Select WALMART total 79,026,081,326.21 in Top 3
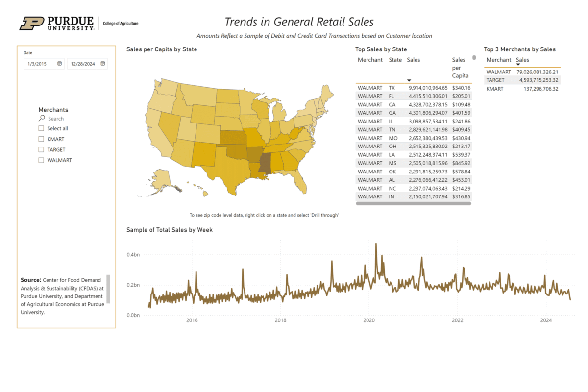Screen dimensions: 588x392 tap(538, 72)
